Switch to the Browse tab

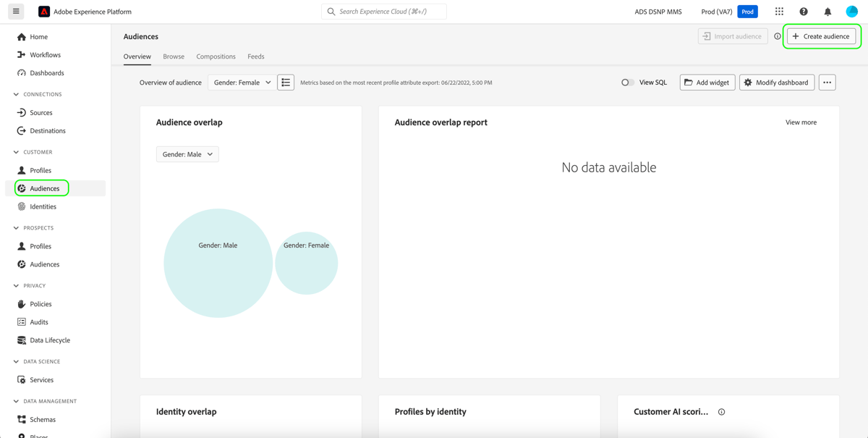click(x=174, y=56)
